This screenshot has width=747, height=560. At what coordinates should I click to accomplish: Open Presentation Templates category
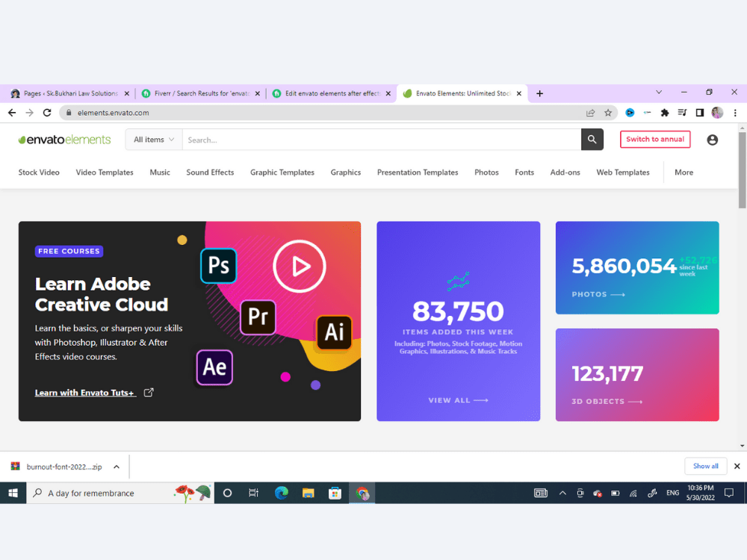click(x=418, y=172)
